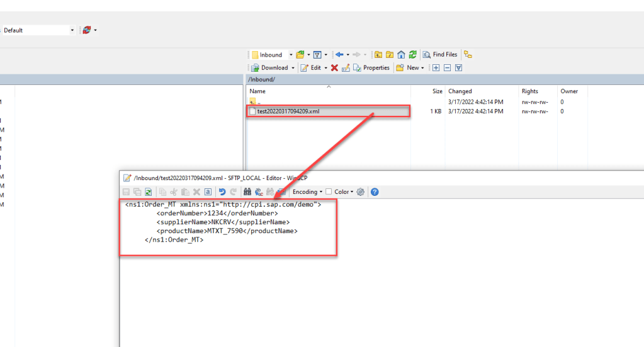
Task: Go to the remote home directory
Action: (x=401, y=55)
